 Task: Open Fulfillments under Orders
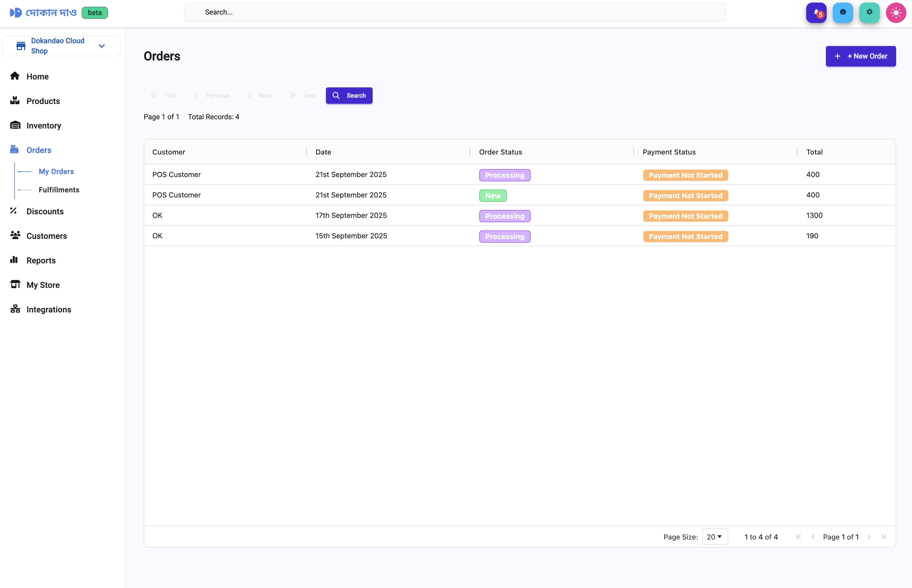click(59, 190)
